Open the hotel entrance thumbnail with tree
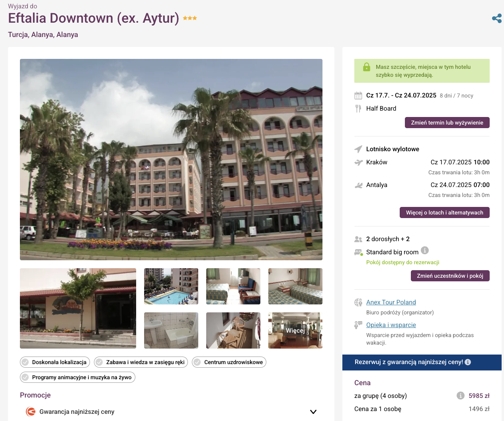 click(78, 308)
